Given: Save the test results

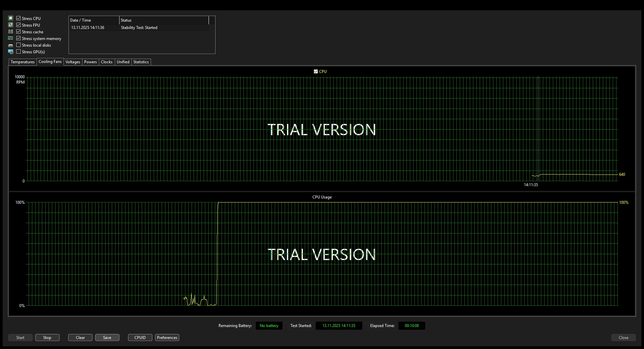Looking at the screenshot, I should coord(107,338).
